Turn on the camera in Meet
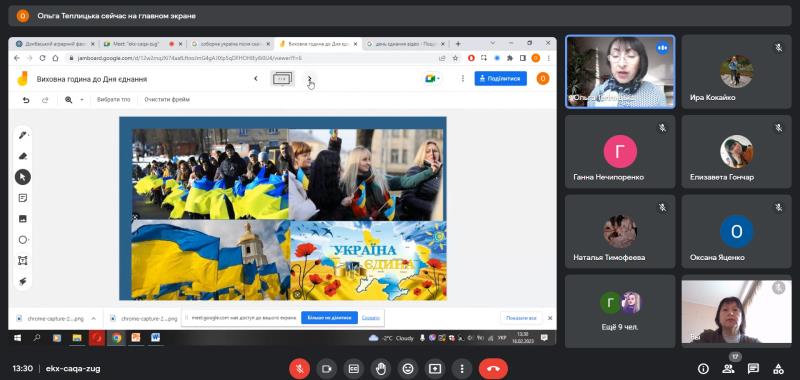800x380 pixels. coord(327,368)
